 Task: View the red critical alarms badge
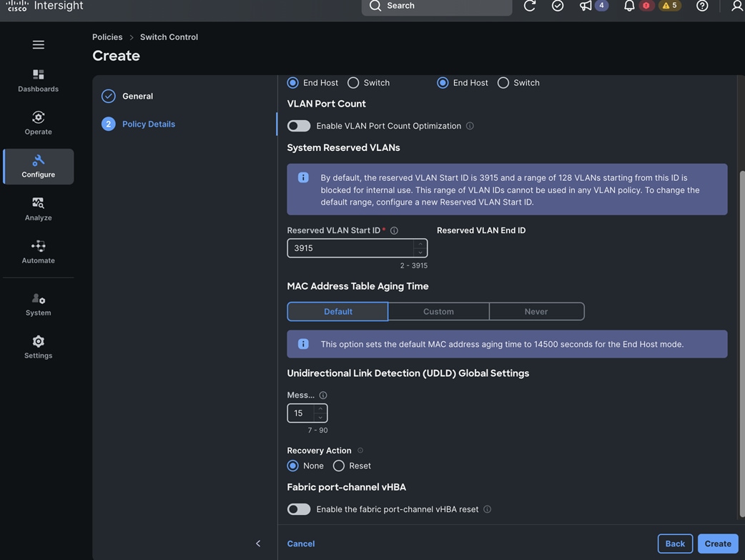(646, 6)
